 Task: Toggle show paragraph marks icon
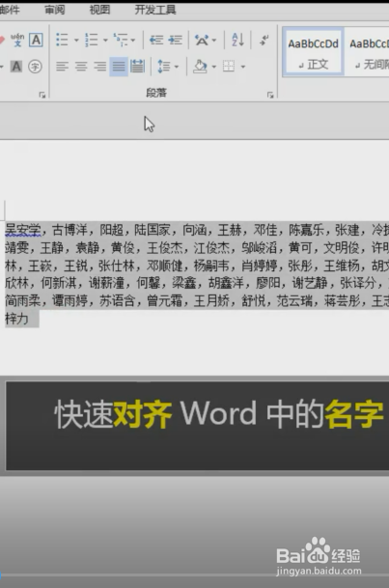264,40
